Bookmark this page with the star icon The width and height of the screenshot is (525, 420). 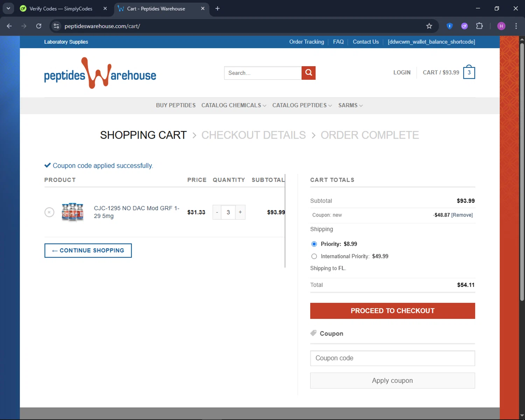(429, 26)
